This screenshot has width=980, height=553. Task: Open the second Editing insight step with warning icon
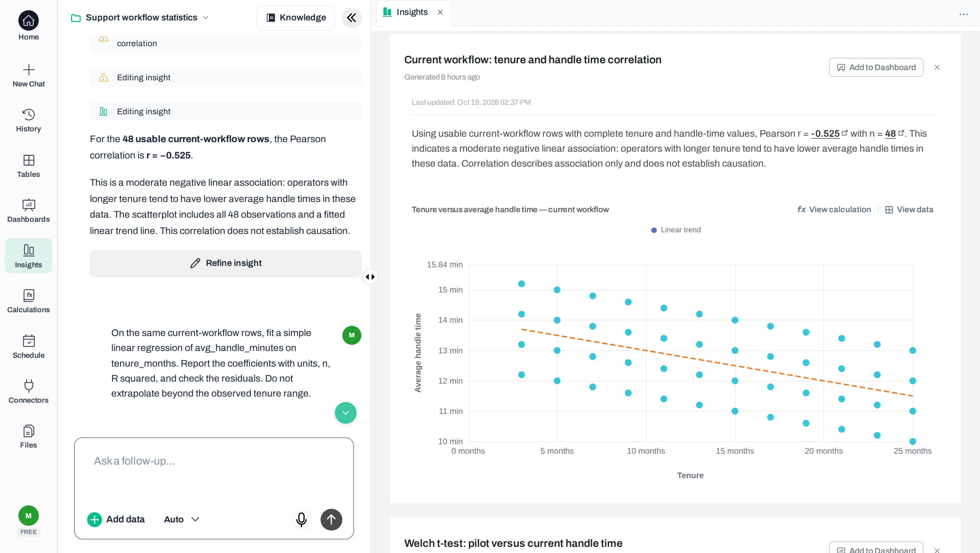[226, 78]
